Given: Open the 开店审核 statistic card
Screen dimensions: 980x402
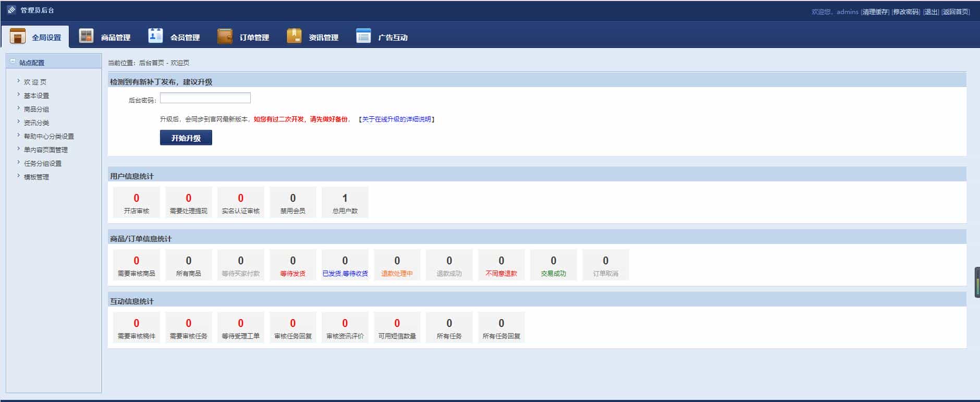Looking at the screenshot, I should (x=137, y=202).
